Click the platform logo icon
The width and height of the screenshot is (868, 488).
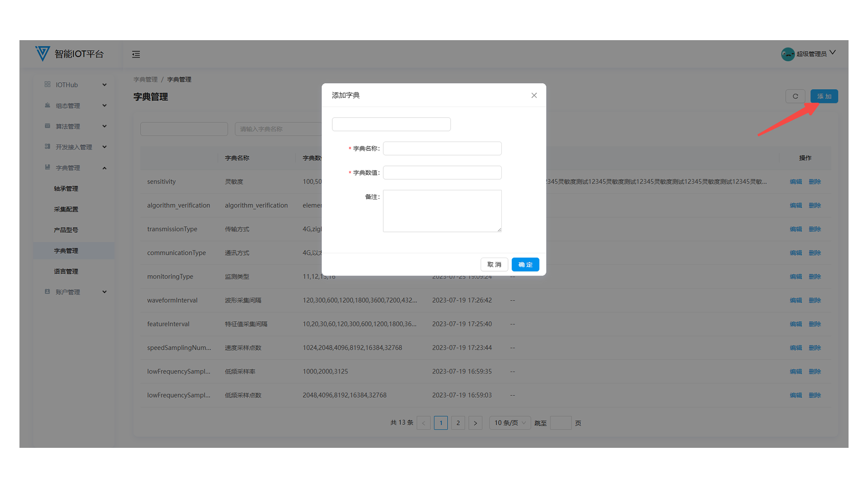42,53
